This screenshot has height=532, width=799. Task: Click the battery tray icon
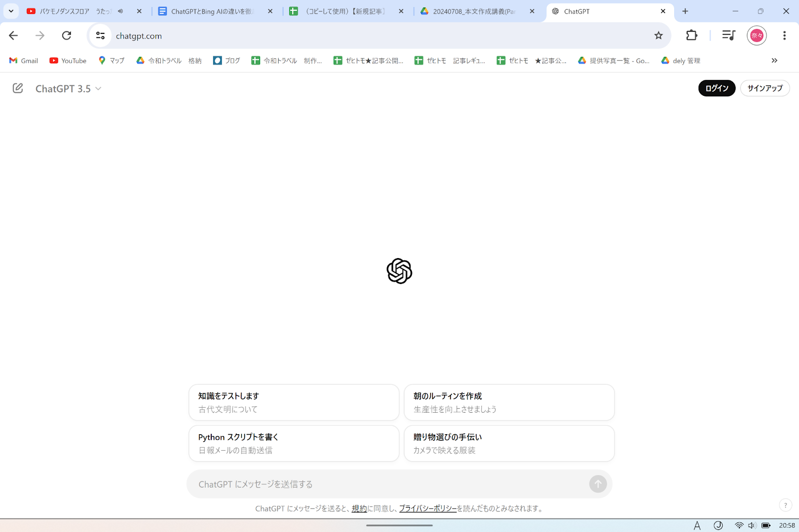pyautogui.click(x=766, y=525)
